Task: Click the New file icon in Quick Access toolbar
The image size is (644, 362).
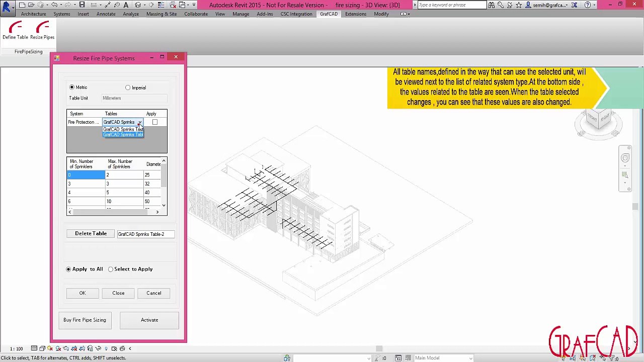Action: pyautogui.click(x=22, y=5)
